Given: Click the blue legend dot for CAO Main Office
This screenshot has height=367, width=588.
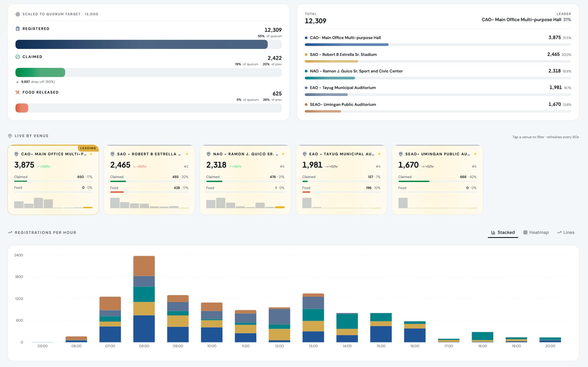Looking at the screenshot, I should pos(306,38).
